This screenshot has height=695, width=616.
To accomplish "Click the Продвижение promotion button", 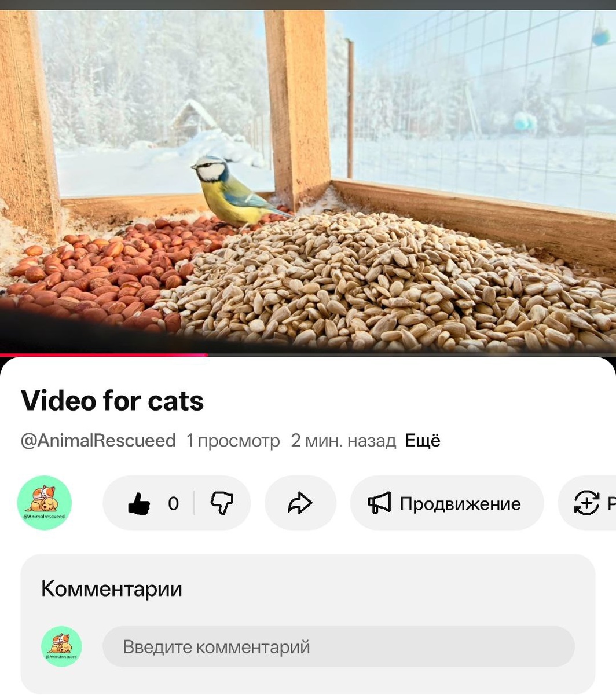I will (447, 503).
